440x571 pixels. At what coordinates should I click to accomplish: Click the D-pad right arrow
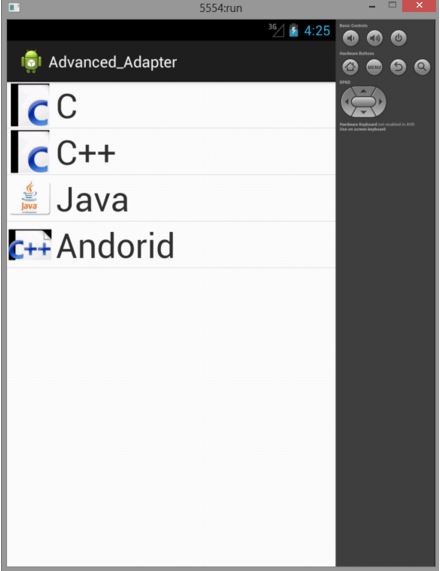(380, 102)
